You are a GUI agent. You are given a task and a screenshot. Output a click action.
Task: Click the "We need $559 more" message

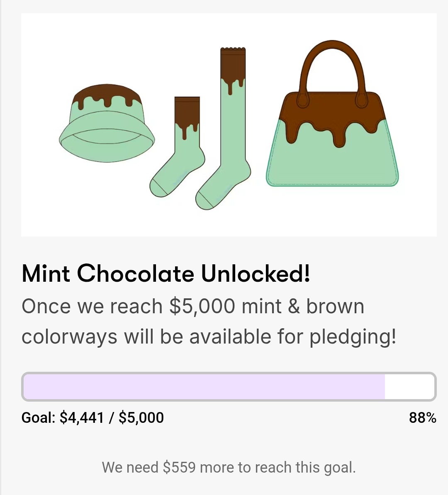pyautogui.click(x=229, y=467)
